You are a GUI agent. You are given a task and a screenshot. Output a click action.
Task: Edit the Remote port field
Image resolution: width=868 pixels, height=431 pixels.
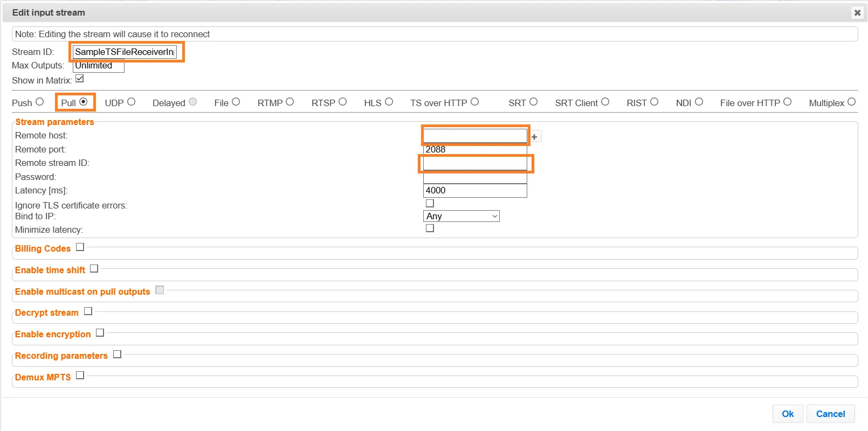(x=475, y=149)
